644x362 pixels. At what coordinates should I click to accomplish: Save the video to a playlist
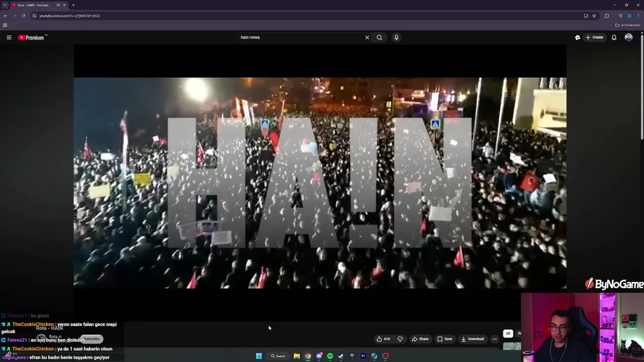tap(445, 339)
